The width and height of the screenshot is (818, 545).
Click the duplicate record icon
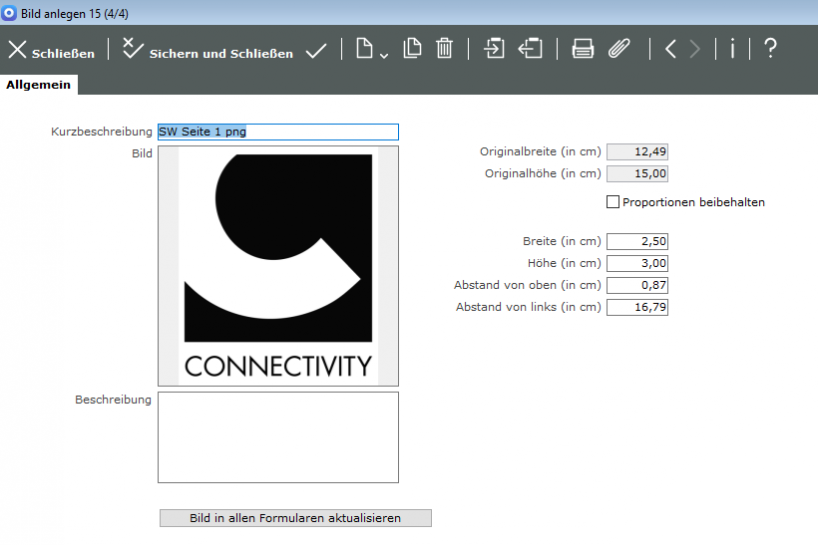pos(412,49)
